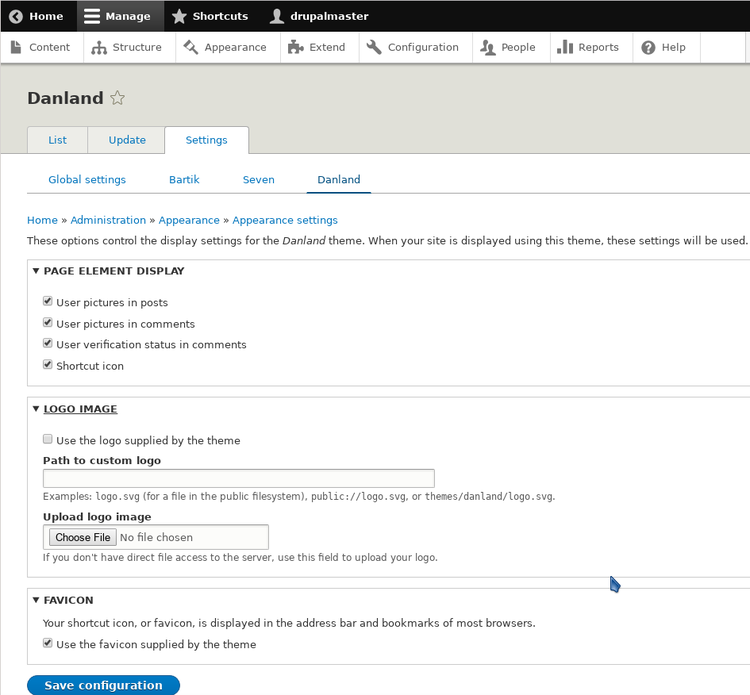Uncheck the Shortcut icon checkbox
750x695 pixels.
point(47,364)
